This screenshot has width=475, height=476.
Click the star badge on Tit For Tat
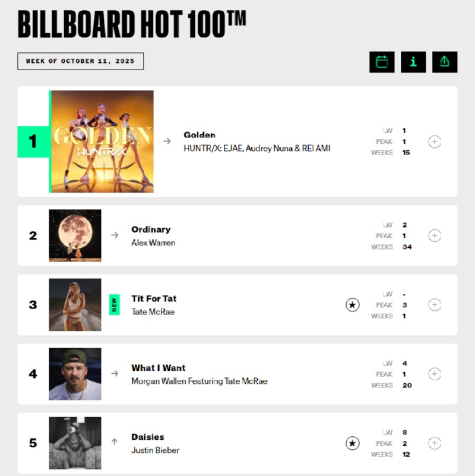[x=353, y=305]
